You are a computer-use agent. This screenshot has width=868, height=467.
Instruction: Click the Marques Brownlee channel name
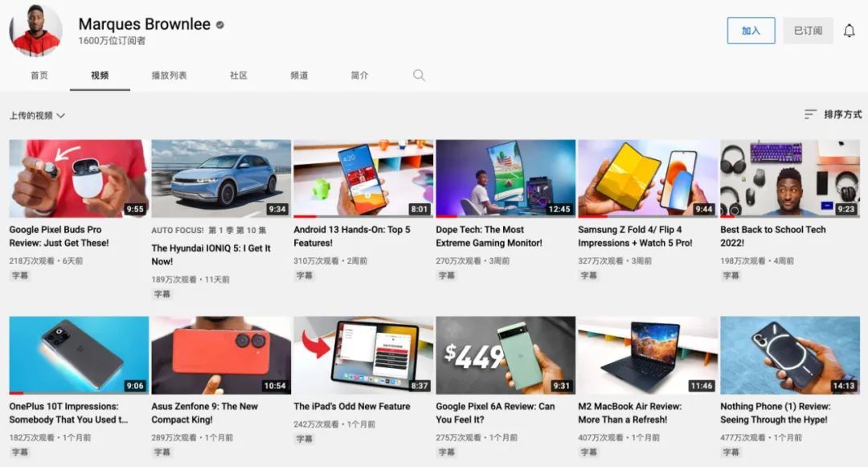(144, 24)
